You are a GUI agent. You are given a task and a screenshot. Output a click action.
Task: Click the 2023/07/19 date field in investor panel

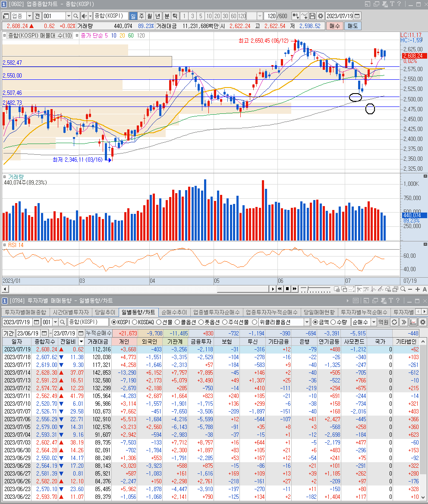17,322
